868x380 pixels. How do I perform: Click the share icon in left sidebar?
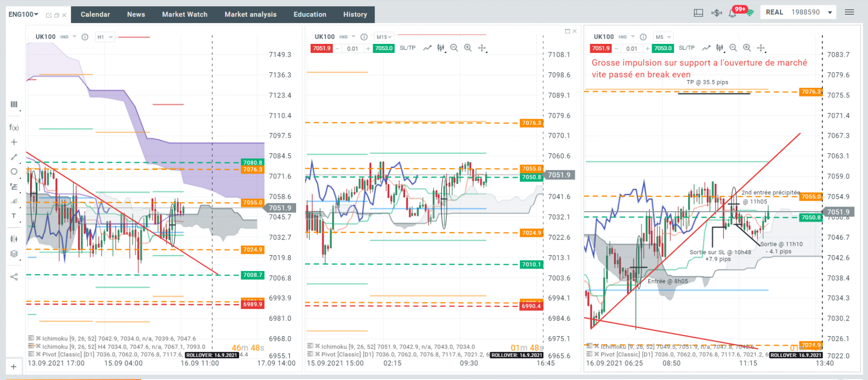pos(14,277)
